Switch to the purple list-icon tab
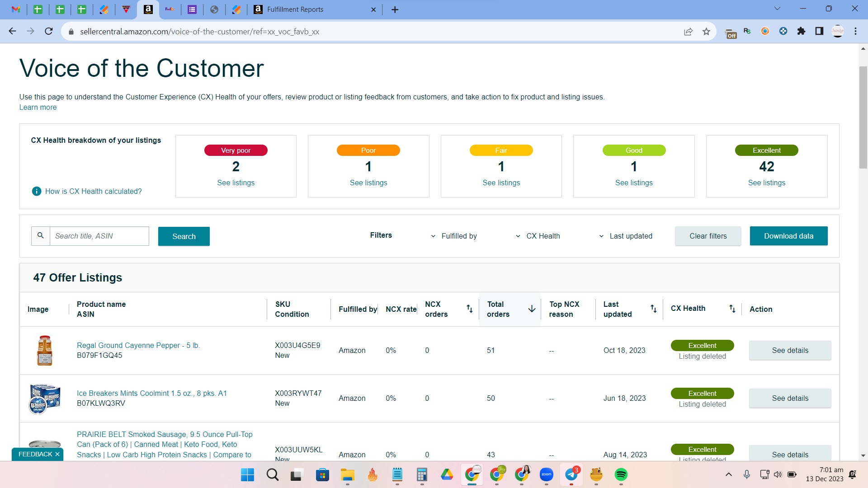 pos(192,9)
